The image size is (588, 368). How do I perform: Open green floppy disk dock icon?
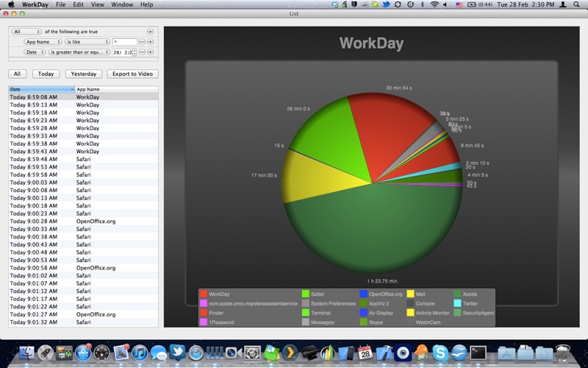(x=271, y=353)
